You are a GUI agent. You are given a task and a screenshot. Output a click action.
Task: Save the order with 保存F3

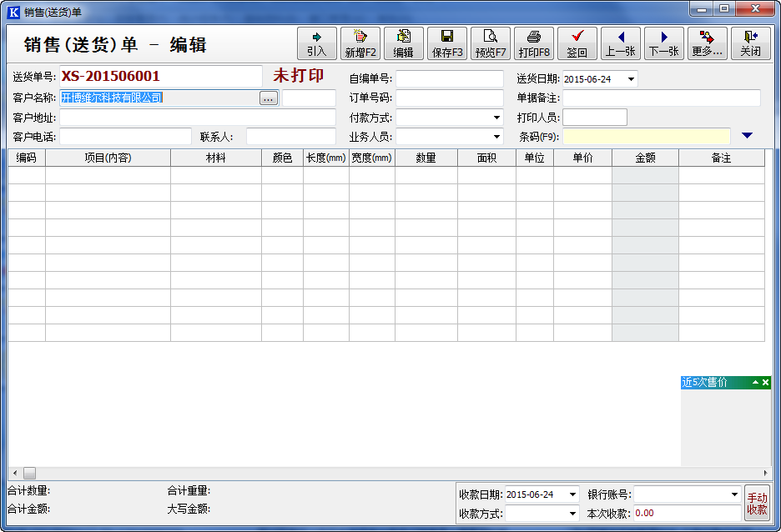pos(447,43)
